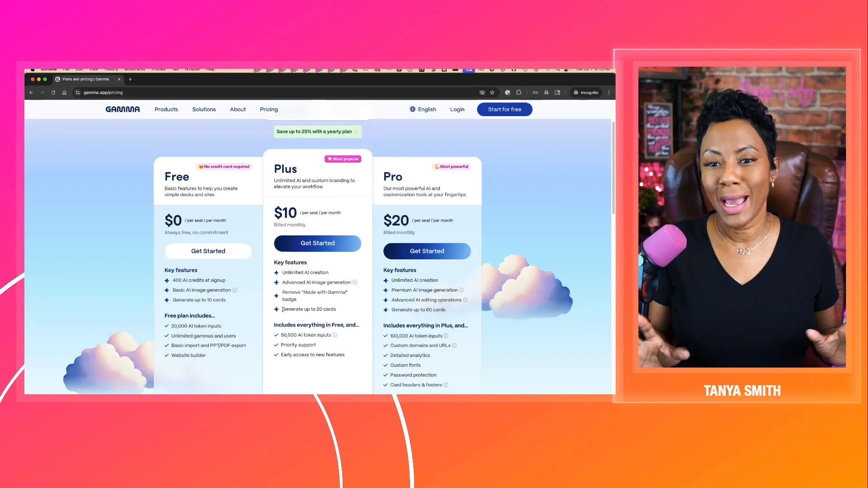Image resolution: width=868 pixels, height=488 pixels.
Task: Click the browser back arrow
Action: [31, 93]
